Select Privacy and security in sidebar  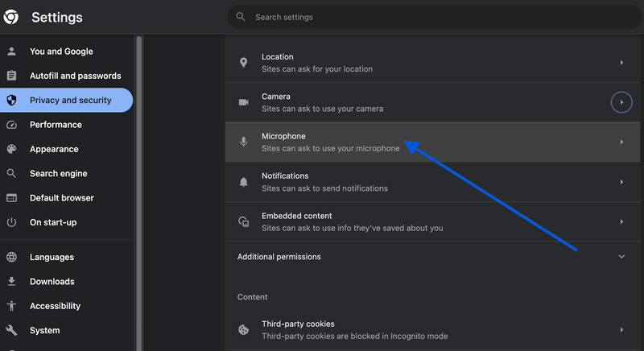point(67,100)
